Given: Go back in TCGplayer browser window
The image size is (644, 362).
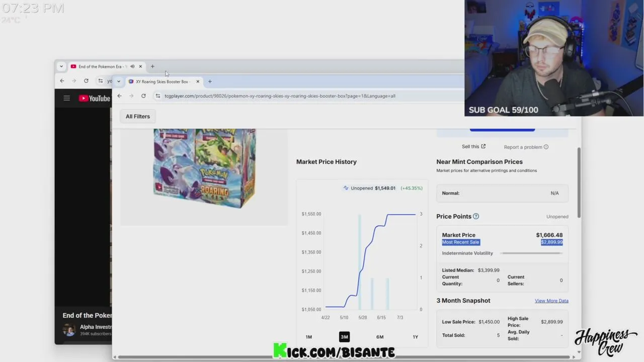Looking at the screenshot, I should coord(119,96).
